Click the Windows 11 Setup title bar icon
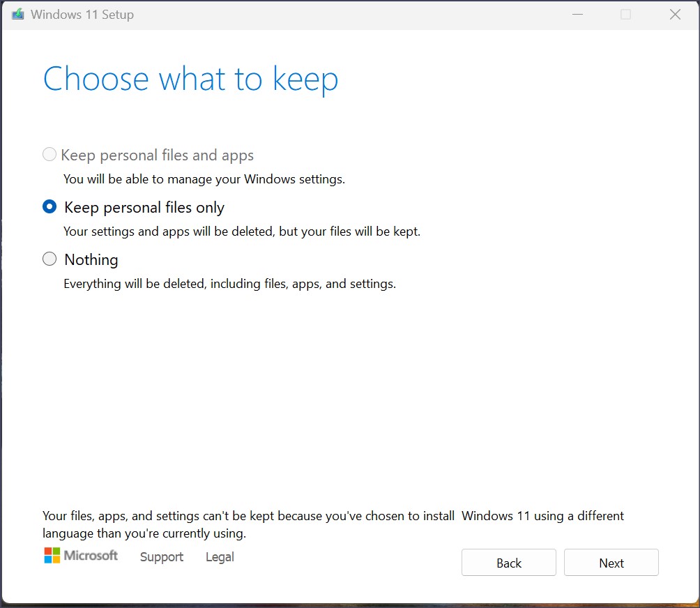The height and width of the screenshot is (608, 700). [18, 14]
